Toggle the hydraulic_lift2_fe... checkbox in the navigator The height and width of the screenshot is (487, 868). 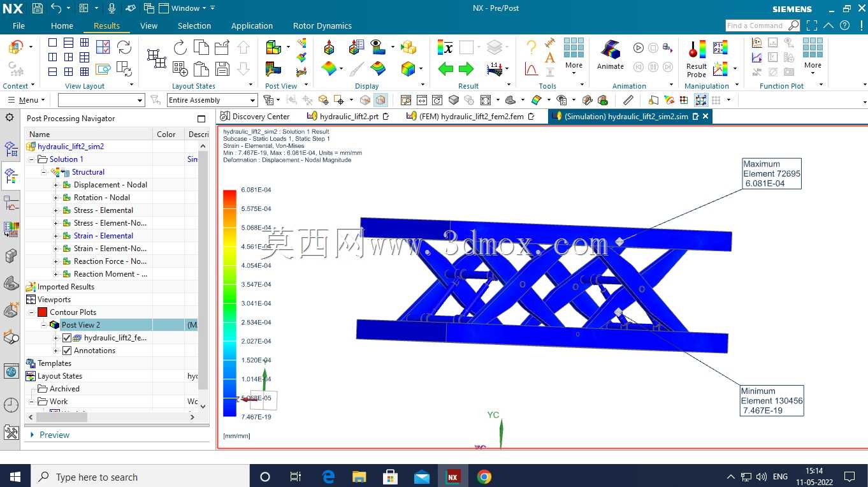67,338
